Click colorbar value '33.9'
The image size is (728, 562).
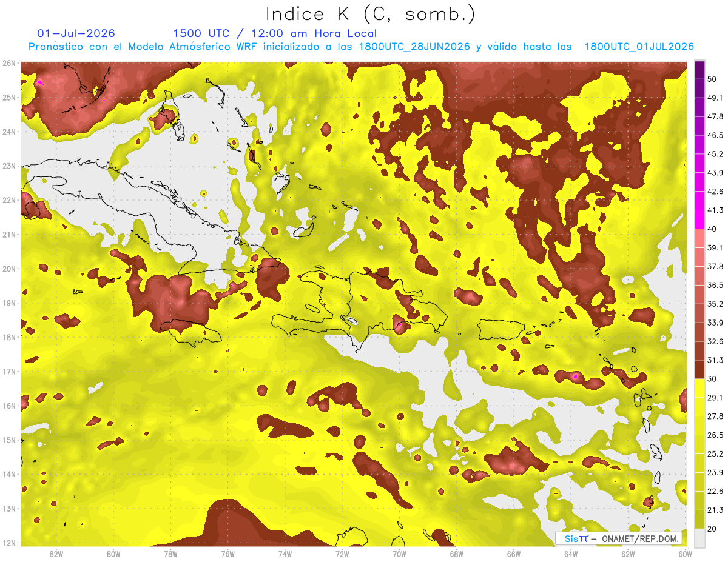[x=715, y=323]
